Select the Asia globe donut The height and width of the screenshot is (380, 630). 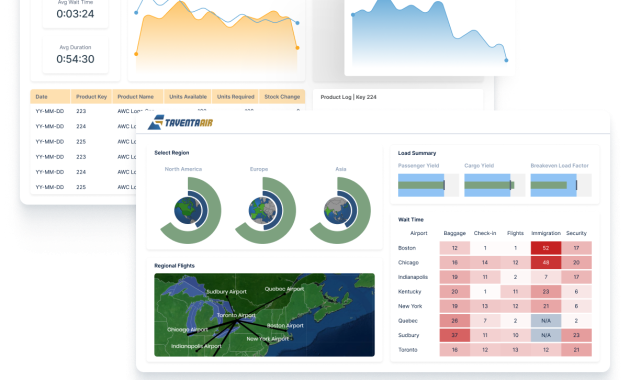[339, 210]
